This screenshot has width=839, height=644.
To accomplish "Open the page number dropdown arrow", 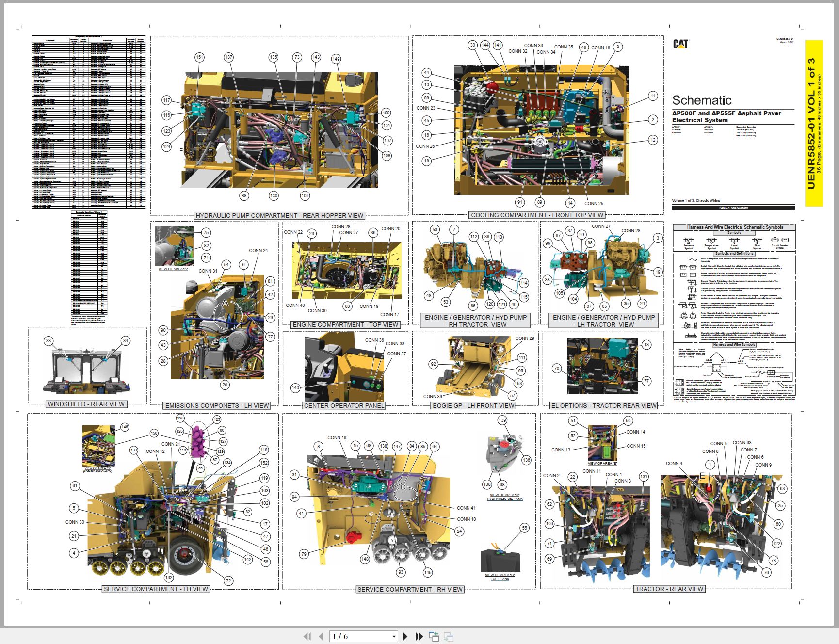I will 394,636.
